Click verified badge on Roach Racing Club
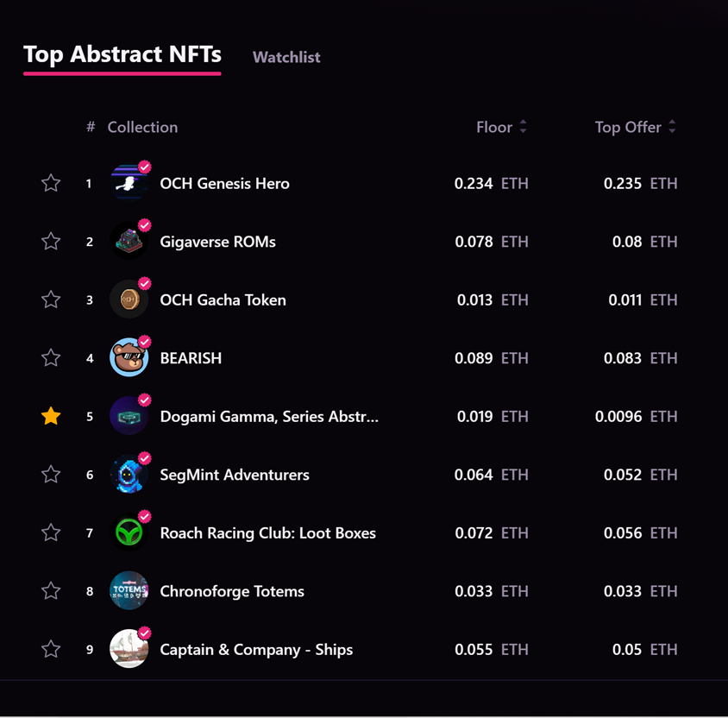This screenshot has height=718, width=728. [145, 516]
